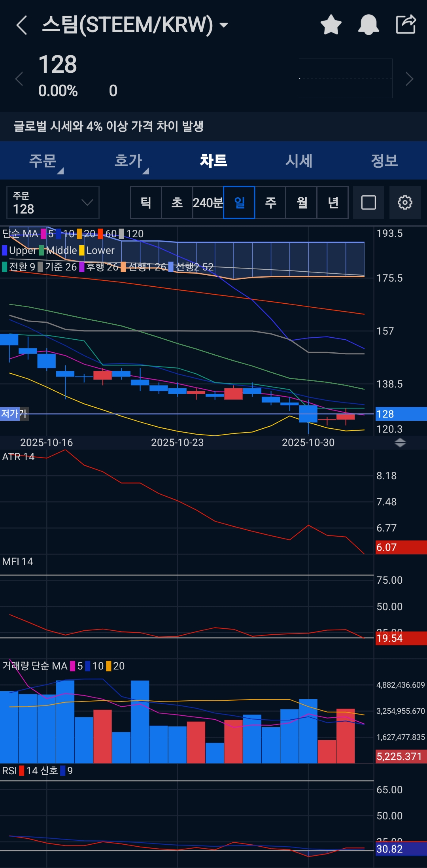The width and height of the screenshot is (427, 868).
Task: Open price alerts via the bell icon
Action: (x=368, y=25)
